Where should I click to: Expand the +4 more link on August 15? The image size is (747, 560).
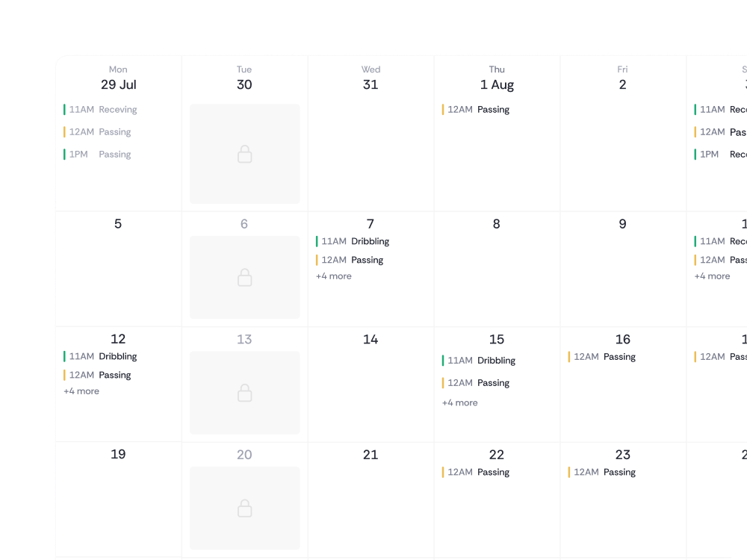[460, 402]
